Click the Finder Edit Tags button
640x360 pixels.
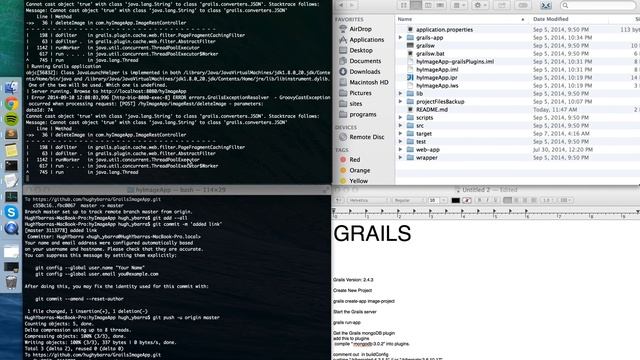point(523,5)
